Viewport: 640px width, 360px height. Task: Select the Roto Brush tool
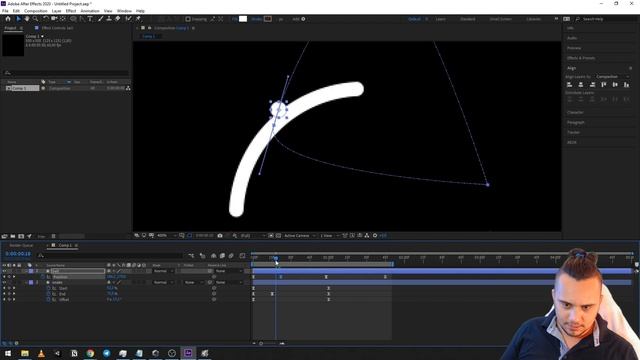click(x=129, y=19)
